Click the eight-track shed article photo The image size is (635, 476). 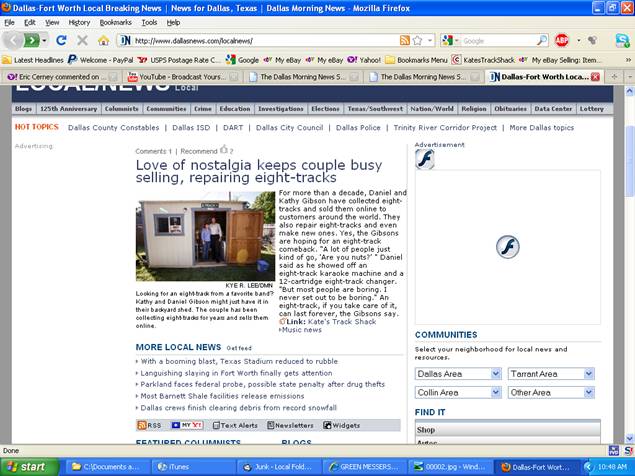[x=205, y=237]
